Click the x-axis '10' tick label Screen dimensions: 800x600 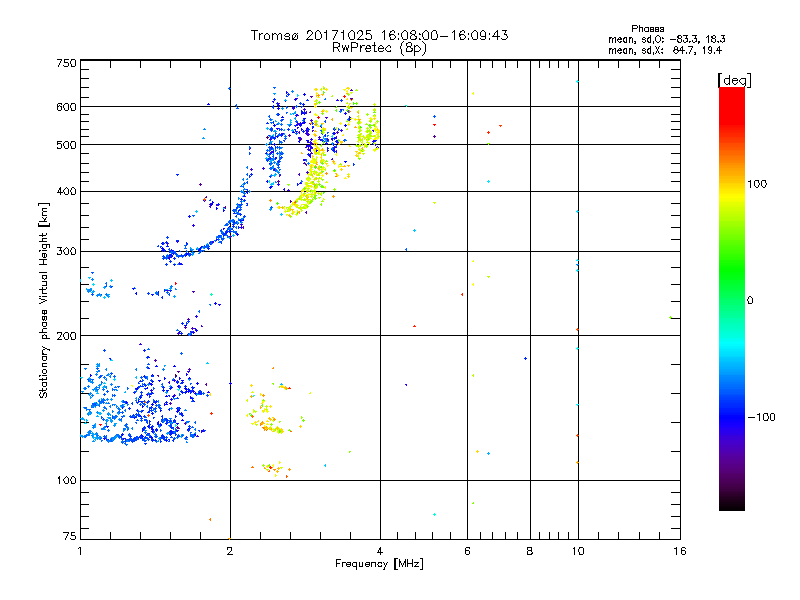point(578,551)
